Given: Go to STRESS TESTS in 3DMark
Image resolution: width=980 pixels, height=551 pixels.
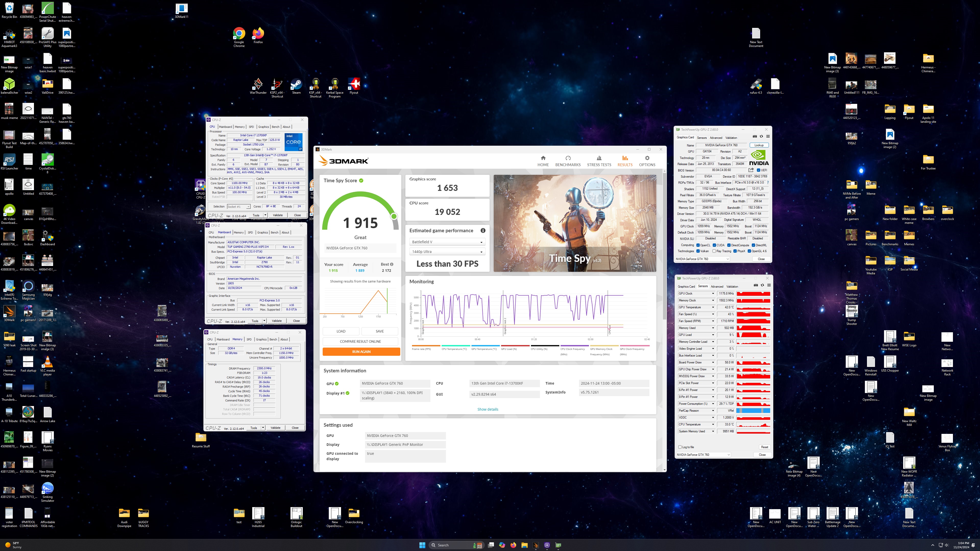Looking at the screenshot, I should 599,161.
